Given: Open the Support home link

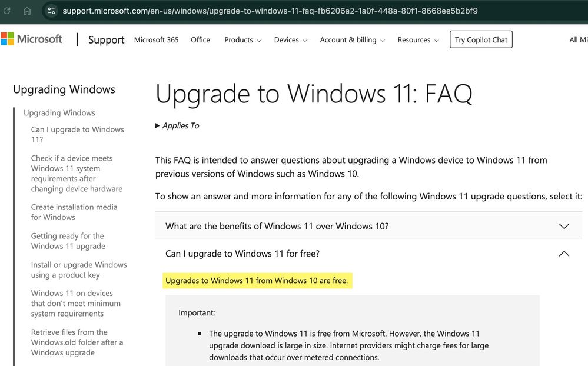Looking at the screenshot, I should [x=106, y=40].
